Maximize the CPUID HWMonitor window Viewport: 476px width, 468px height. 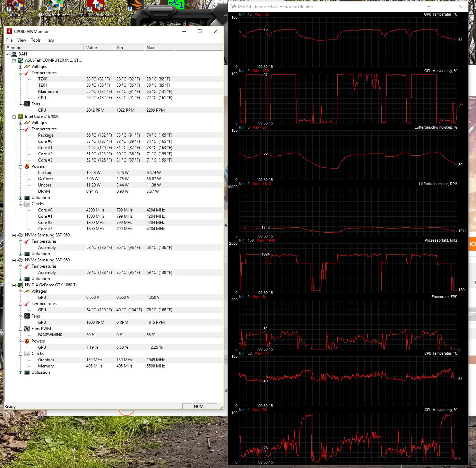200,31
